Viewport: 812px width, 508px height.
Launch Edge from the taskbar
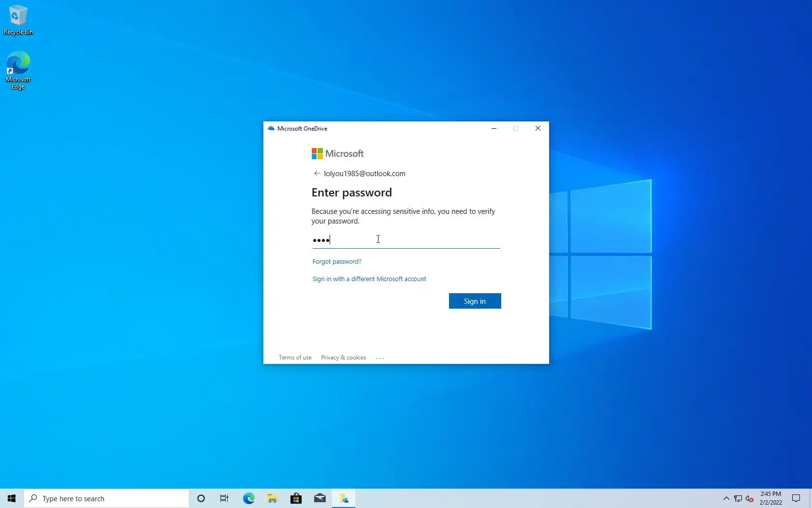point(248,498)
